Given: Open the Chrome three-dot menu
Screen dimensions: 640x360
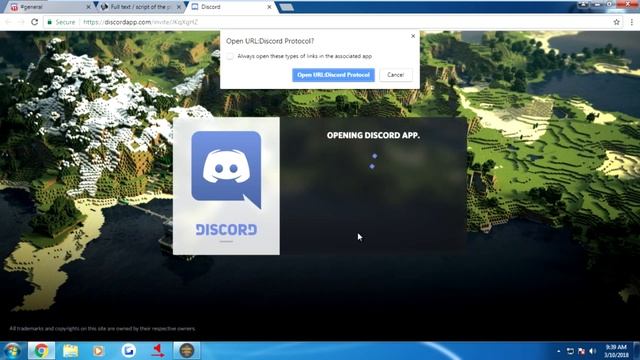Looking at the screenshot, I should (631, 22).
